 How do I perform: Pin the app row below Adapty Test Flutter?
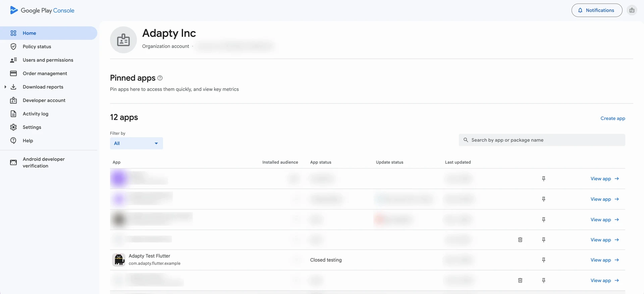544,281
